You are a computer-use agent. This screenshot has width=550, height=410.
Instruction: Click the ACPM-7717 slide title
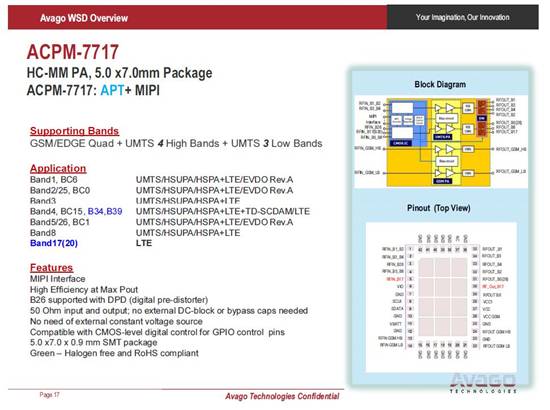coord(73,52)
